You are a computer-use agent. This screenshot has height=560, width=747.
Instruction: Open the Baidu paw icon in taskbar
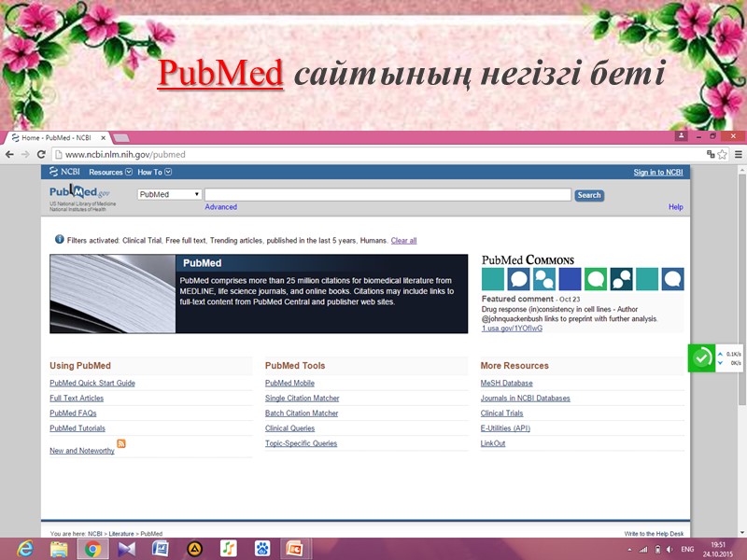coord(262,549)
